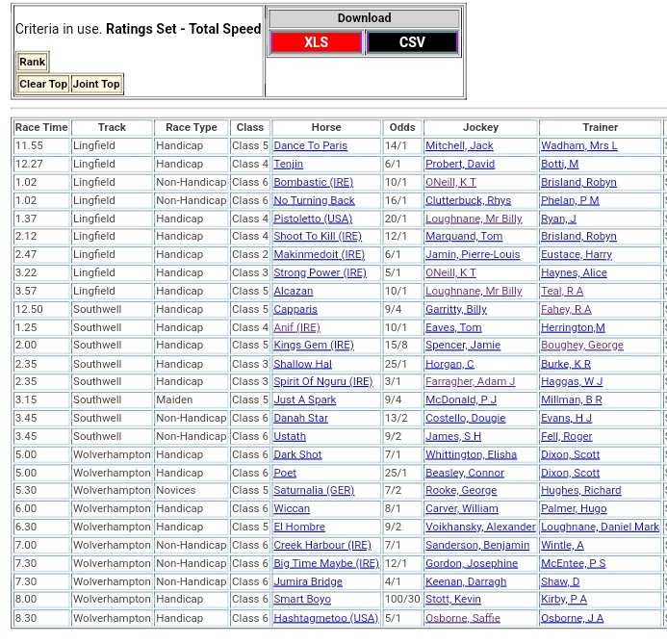Open jockey Spencer, Jamie link
This screenshot has height=644, width=667.
coord(463,346)
